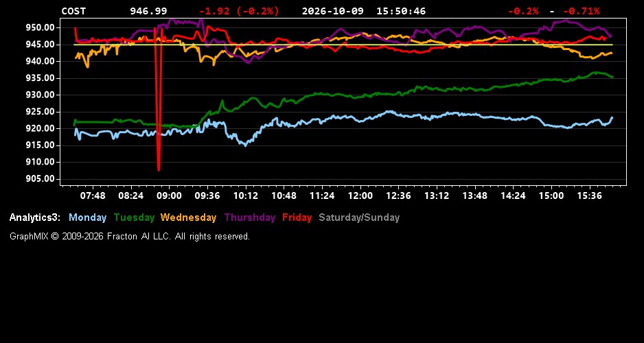644x343 pixels.
Task: Click the 2026-10-09 date in header
Action: tap(333, 11)
